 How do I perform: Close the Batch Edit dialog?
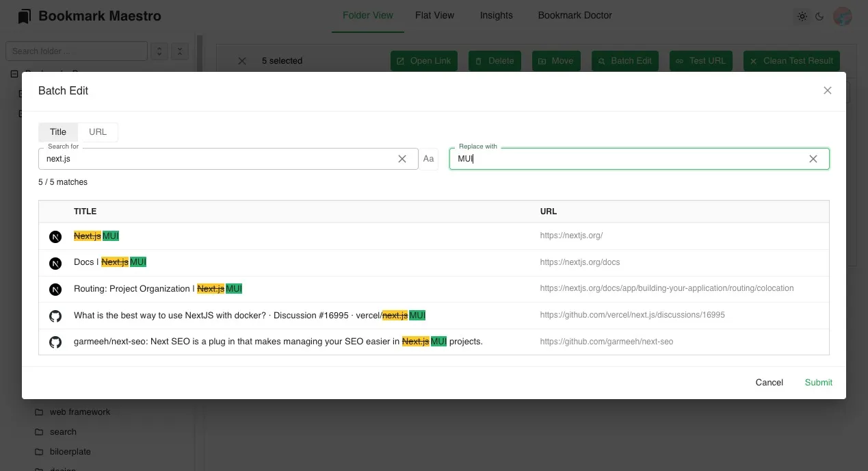[828, 90]
